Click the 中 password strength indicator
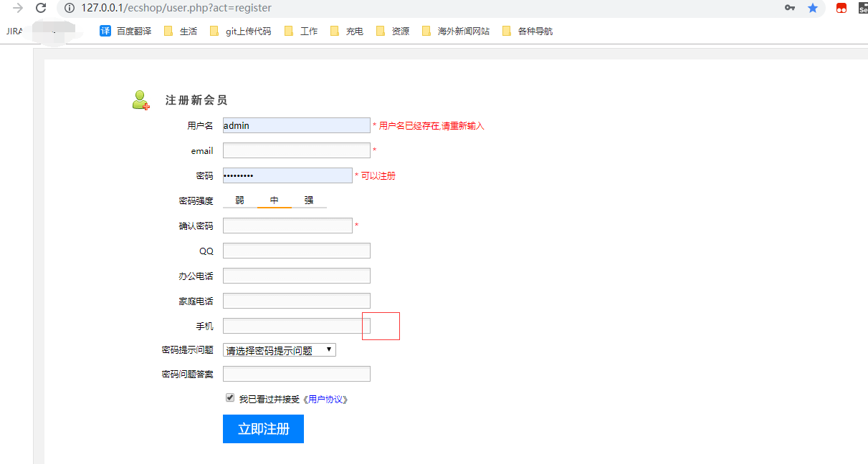 coord(274,200)
